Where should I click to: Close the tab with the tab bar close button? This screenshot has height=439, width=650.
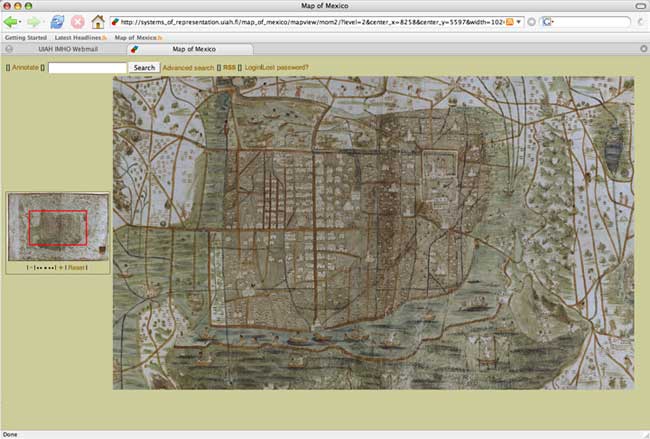tap(644, 49)
